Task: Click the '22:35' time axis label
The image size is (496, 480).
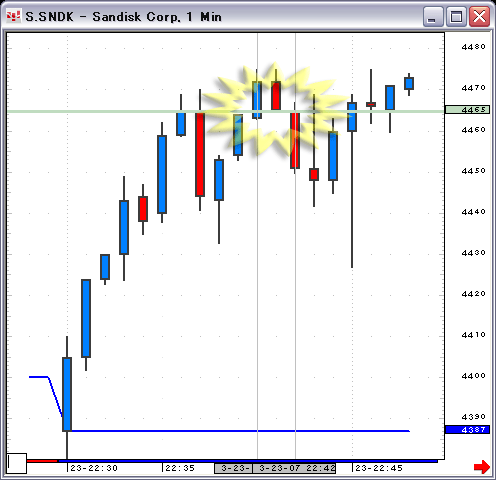Action: [180, 468]
